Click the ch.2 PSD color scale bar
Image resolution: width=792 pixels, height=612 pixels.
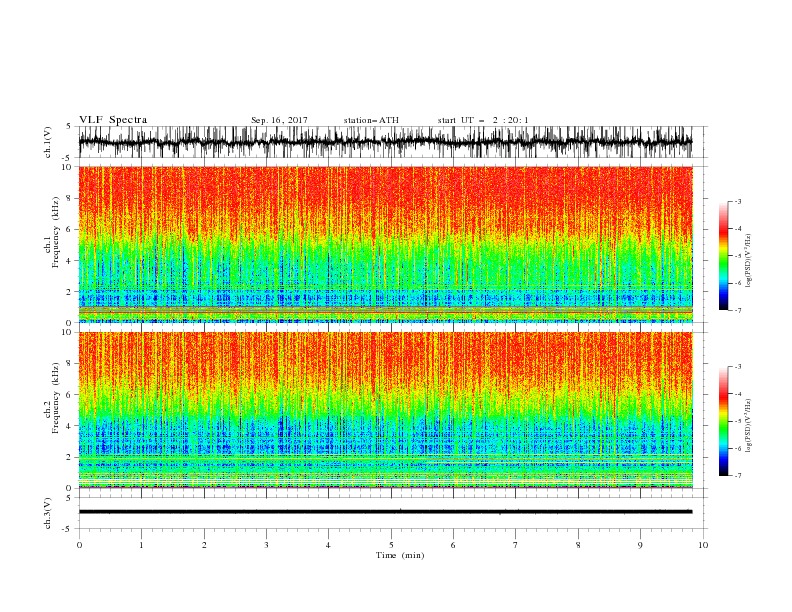click(723, 421)
